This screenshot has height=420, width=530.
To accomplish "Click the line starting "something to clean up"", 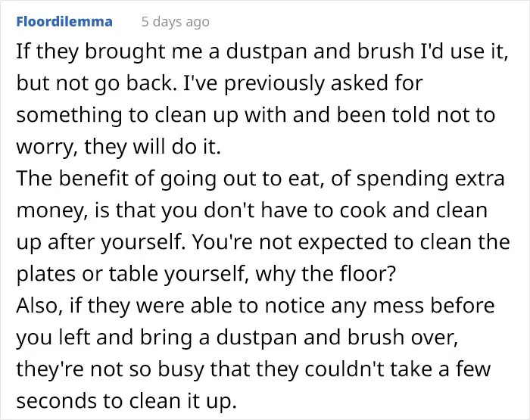I will (256, 115).
